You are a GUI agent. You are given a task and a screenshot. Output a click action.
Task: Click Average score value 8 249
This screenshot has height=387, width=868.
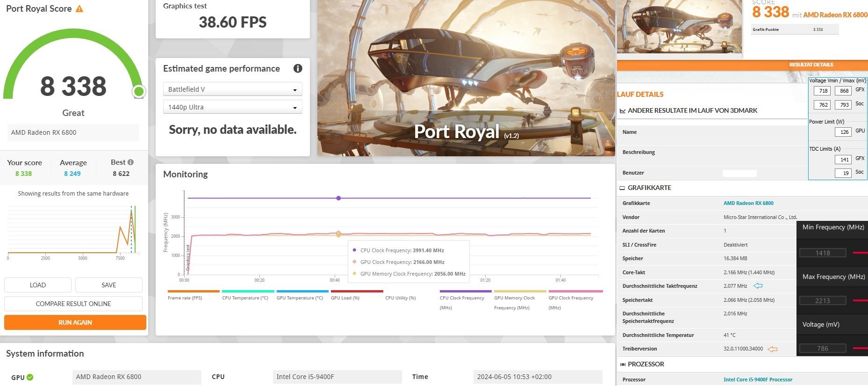coord(72,174)
